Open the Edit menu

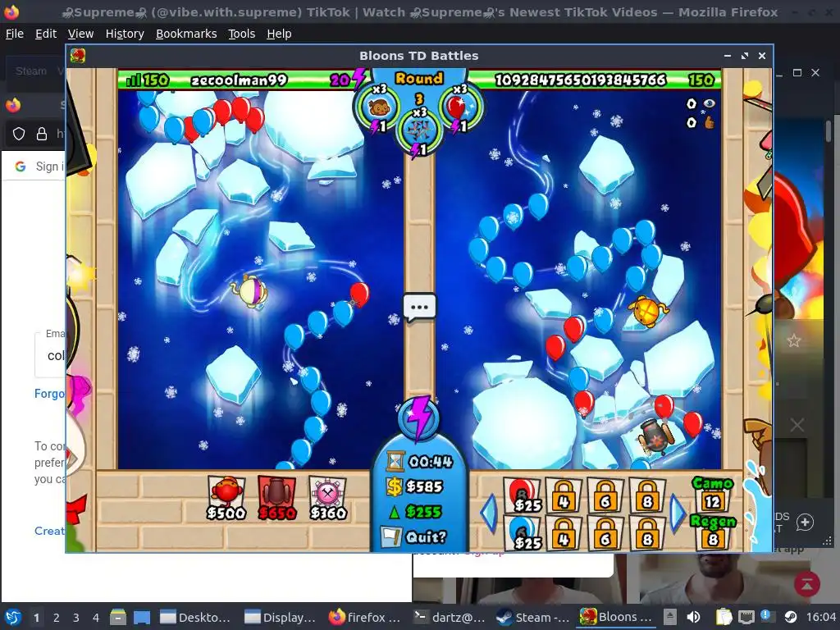[x=46, y=34]
